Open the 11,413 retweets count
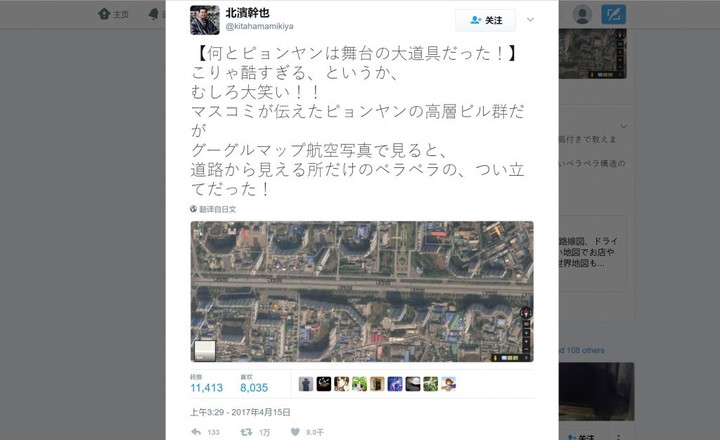The width and height of the screenshot is (720, 440). click(x=206, y=388)
